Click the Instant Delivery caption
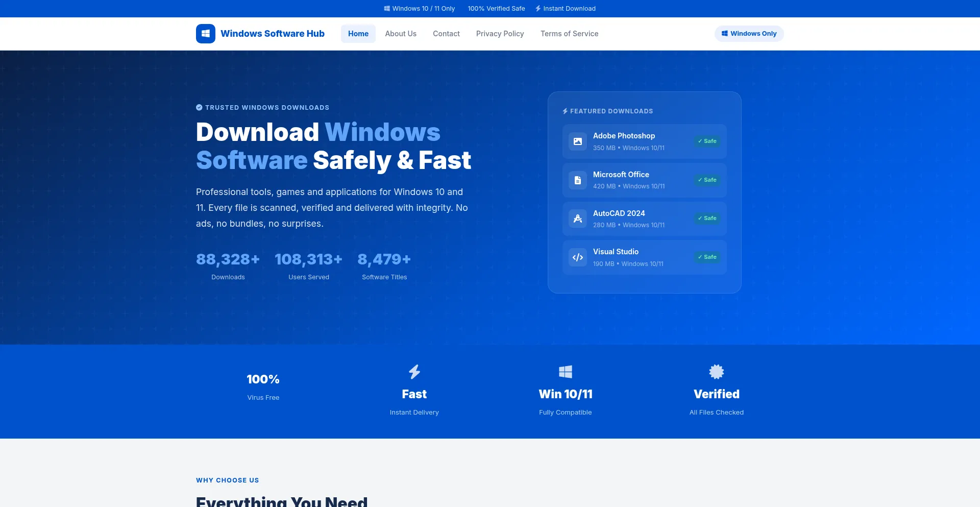 [414, 413]
